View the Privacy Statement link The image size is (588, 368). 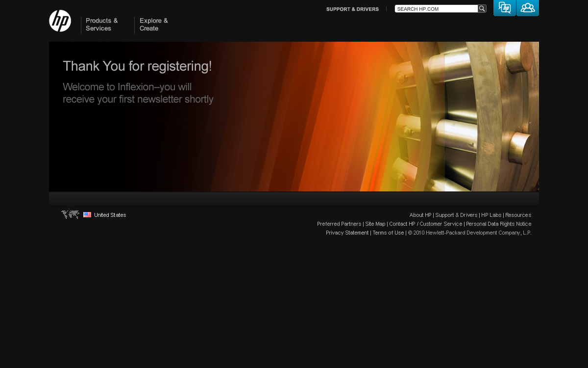(347, 233)
